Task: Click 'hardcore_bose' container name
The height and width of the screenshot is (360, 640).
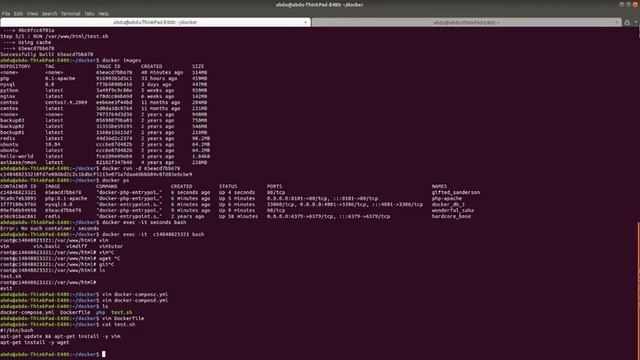Action: [x=451, y=216]
